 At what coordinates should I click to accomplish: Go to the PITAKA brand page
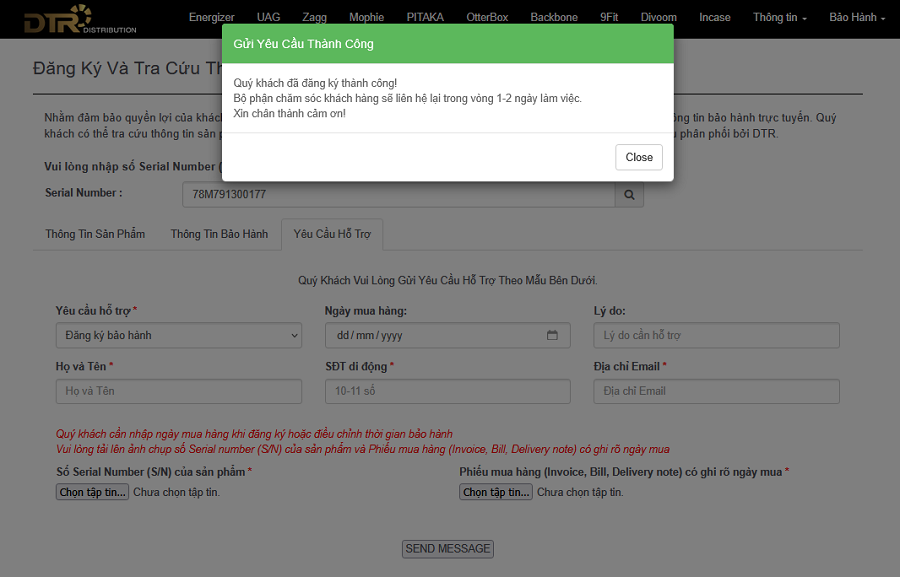click(x=425, y=18)
